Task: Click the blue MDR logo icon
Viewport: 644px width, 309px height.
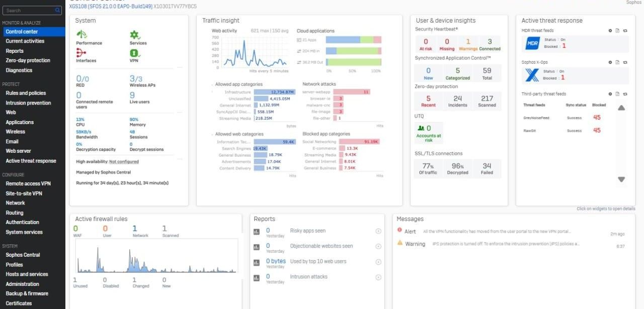Action: (532, 44)
